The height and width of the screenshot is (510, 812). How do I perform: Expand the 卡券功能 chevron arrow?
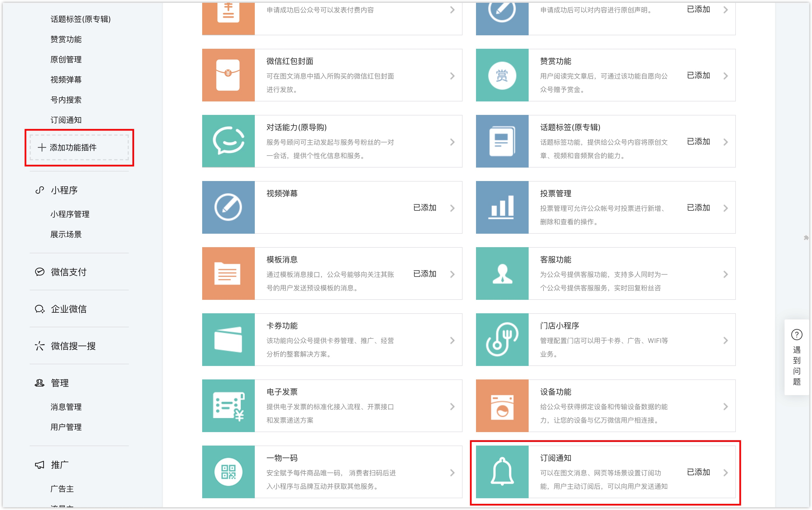click(452, 340)
